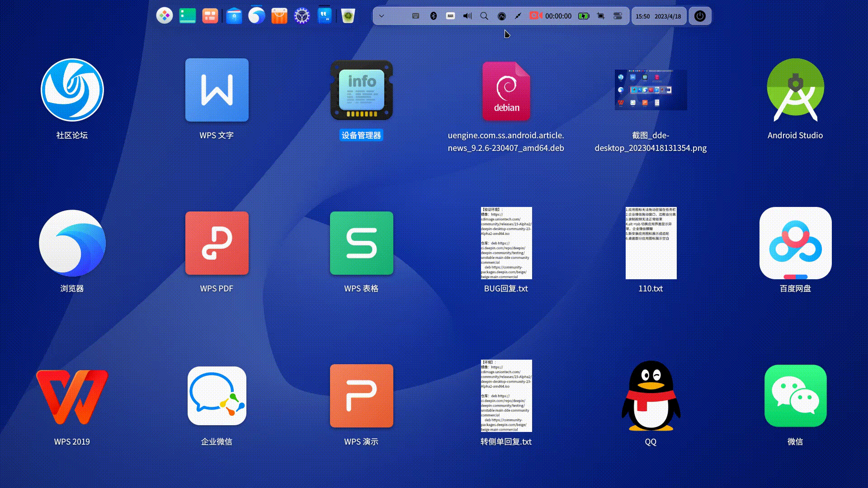Open quick settings toggles panel in tray
Viewport: 868px width, 488px height.
tap(618, 16)
